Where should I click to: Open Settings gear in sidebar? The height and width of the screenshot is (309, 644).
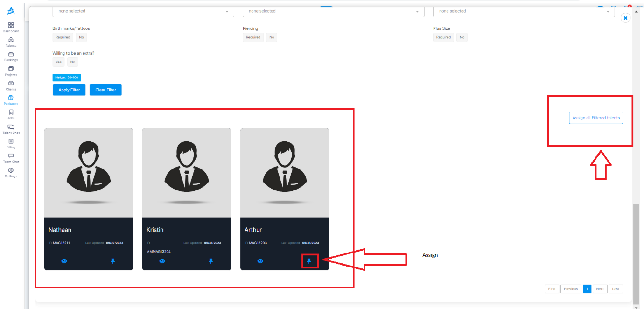click(11, 172)
